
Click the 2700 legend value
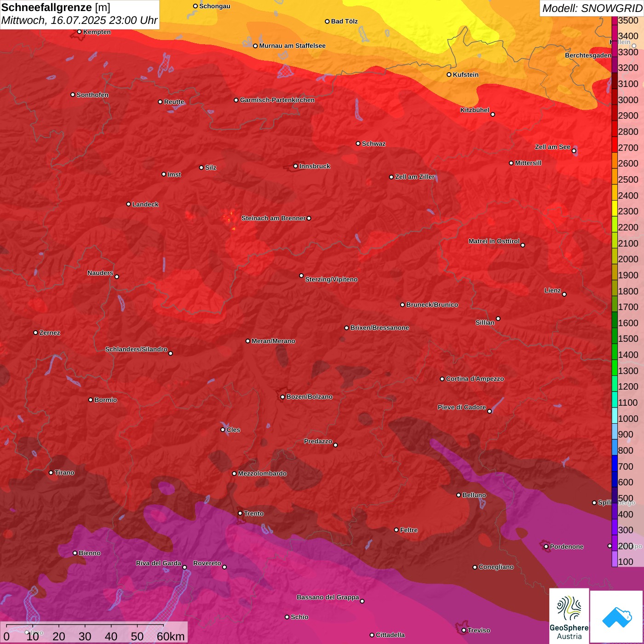[x=628, y=148]
